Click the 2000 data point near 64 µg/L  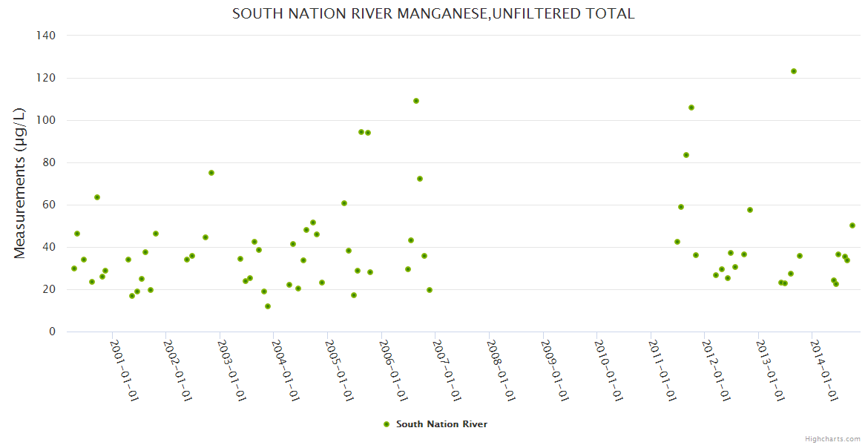click(x=97, y=197)
